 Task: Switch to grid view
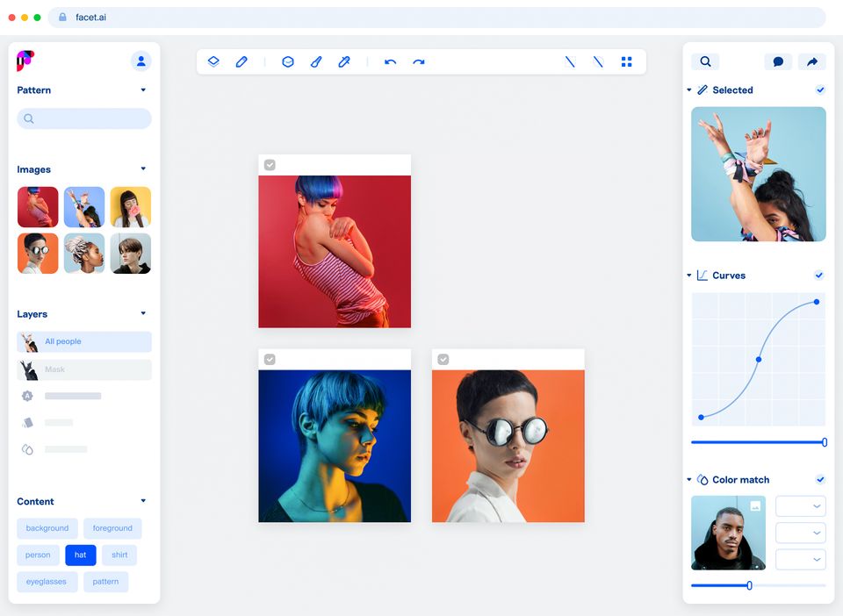(x=626, y=61)
